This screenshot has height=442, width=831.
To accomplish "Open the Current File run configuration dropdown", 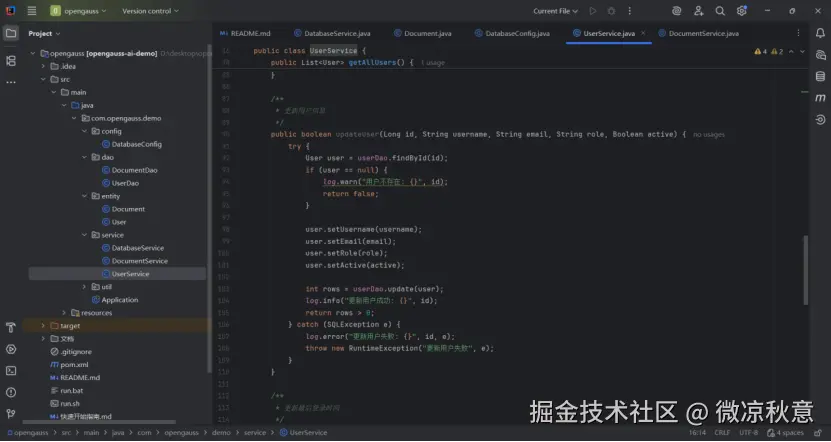I will tap(555, 11).
